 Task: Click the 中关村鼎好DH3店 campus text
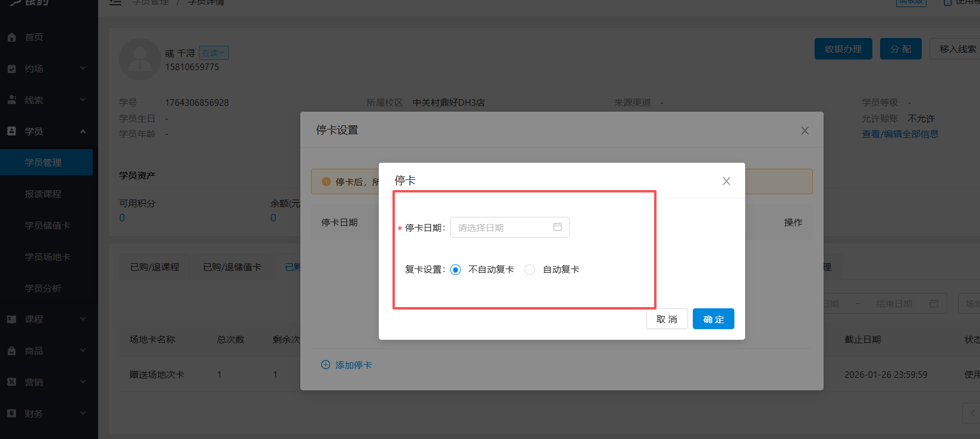point(448,103)
